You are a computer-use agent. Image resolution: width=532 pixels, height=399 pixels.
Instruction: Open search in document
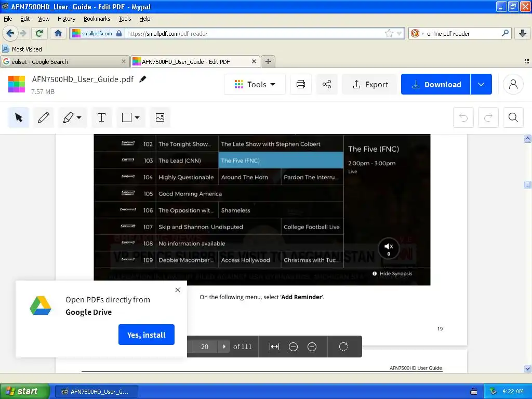point(513,118)
